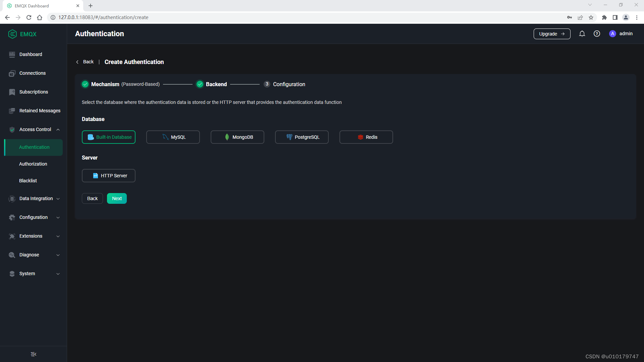
Task: Bookmark page with star icon
Action: click(x=591, y=17)
